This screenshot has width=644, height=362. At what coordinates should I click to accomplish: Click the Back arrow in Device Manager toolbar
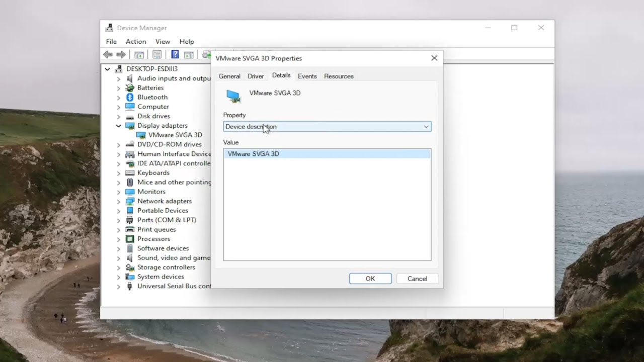(x=108, y=54)
